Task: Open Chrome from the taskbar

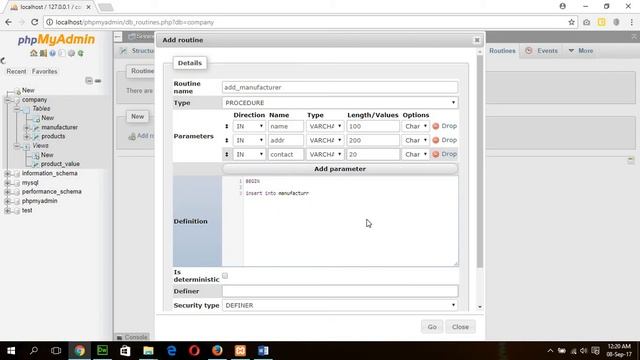Action: click(80, 351)
